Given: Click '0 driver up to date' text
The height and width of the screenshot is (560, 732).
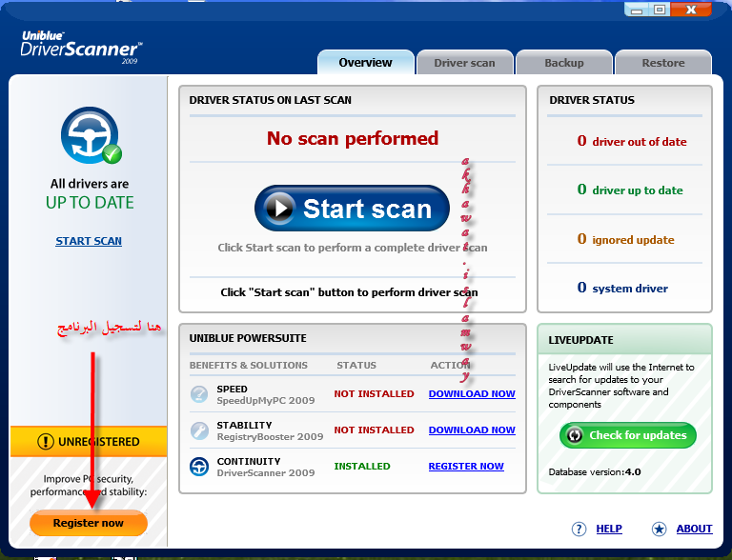Looking at the screenshot, I should pyautogui.click(x=630, y=190).
